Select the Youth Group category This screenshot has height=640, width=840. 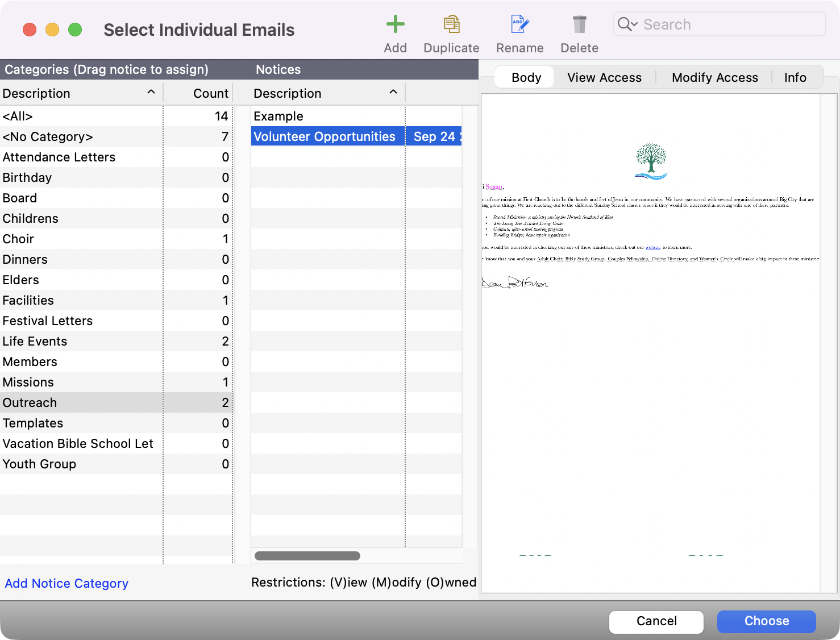click(116, 464)
